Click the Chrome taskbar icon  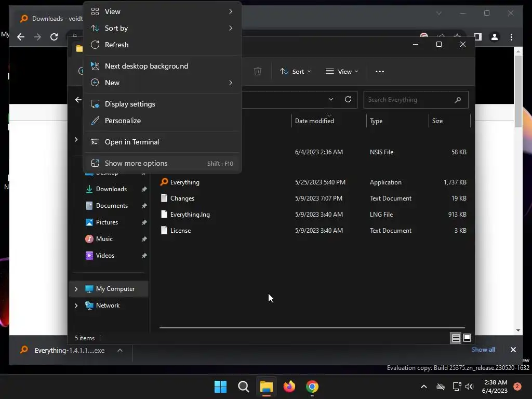312,387
